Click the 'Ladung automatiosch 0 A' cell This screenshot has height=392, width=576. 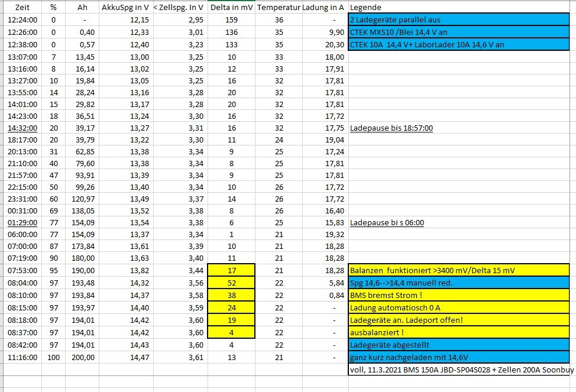[x=459, y=308]
